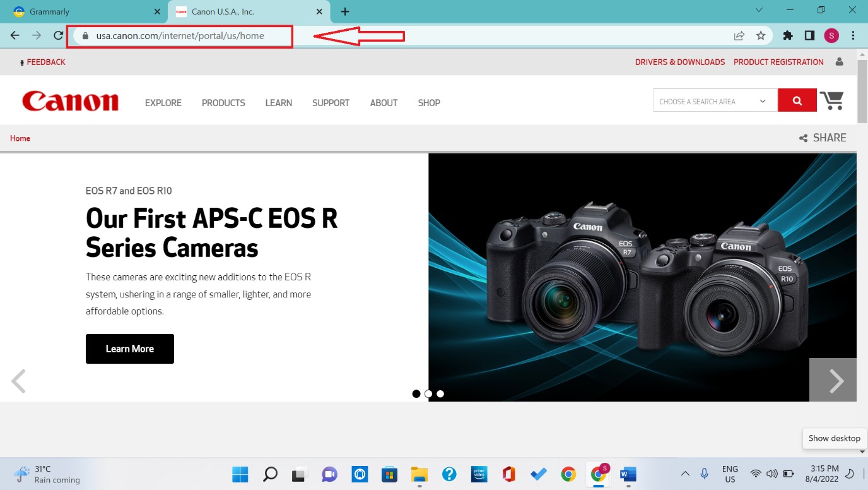Open the Windows Start menu
This screenshot has height=490, width=868.
240,474
